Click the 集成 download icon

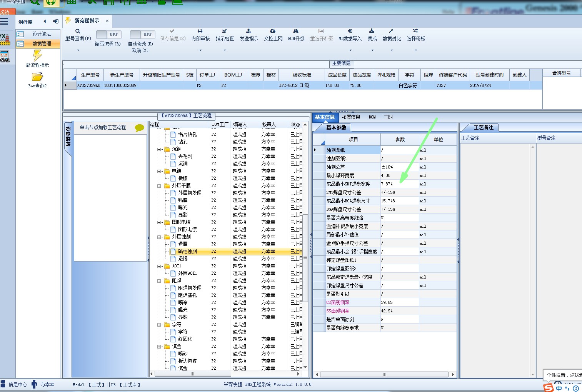click(x=372, y=31)
